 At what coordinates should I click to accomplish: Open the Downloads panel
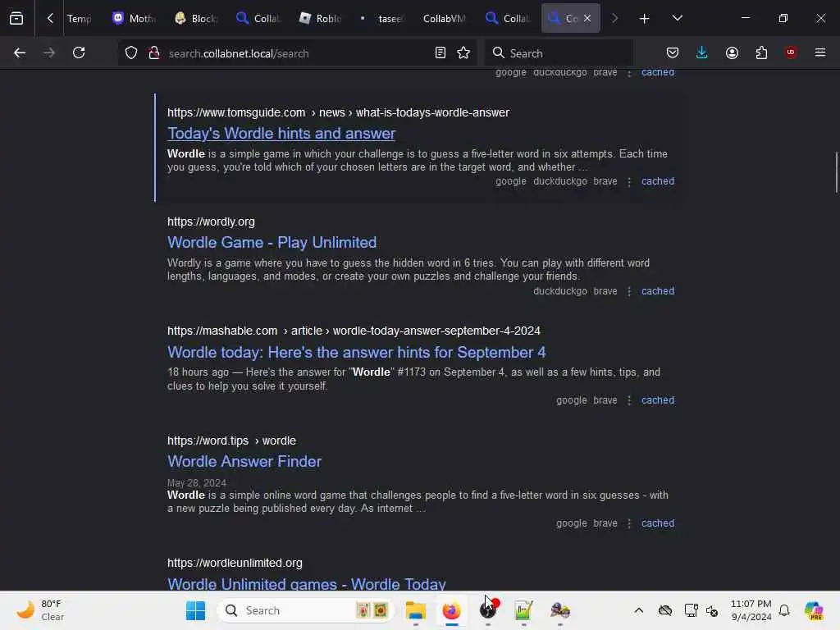pyautogui.click(x=702, y=52)
